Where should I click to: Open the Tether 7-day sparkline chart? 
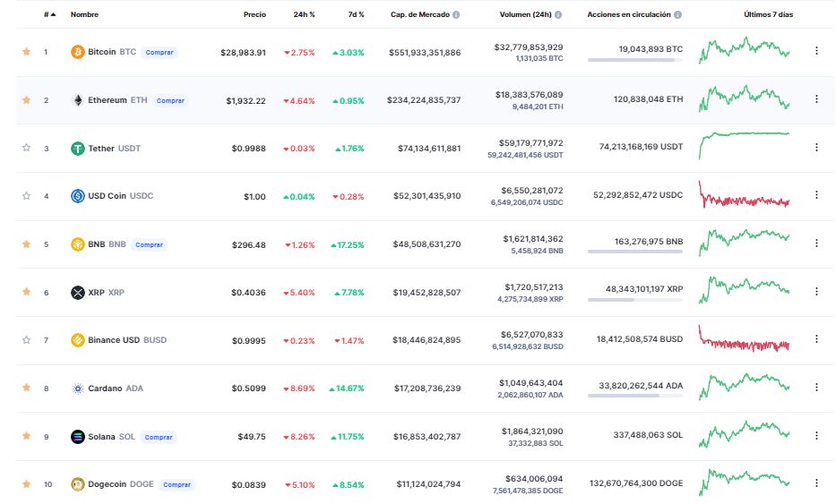pos(744,145)
